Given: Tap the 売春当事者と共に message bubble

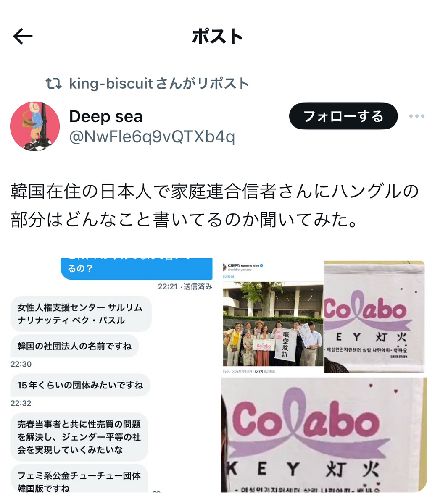Looking at the screenshot, I should click(x=79, y=437).
